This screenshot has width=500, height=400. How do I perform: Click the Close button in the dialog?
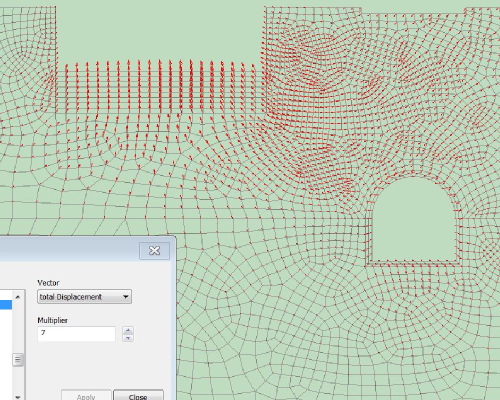(138, 395)
